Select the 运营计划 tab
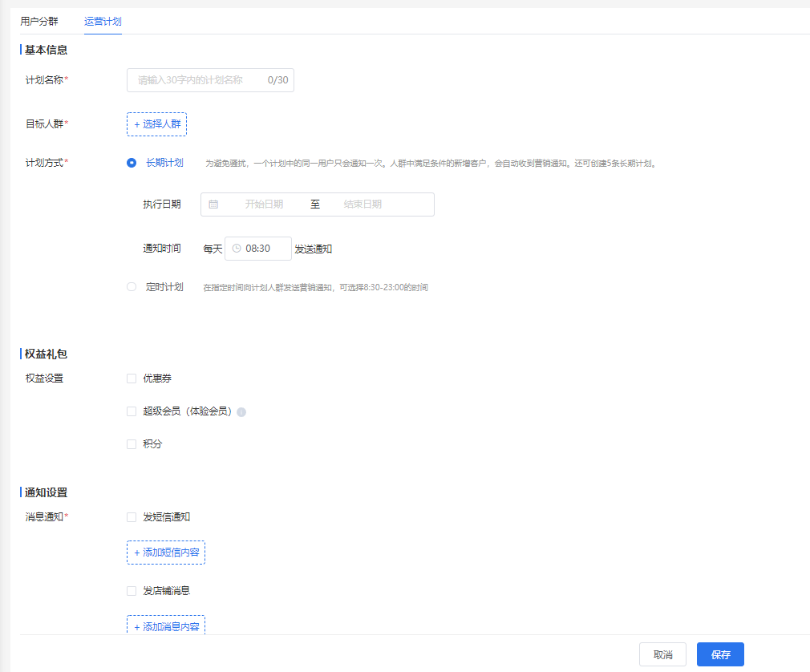This screenshot has width=810, height=672. pyautogui.click(x=103, y=21)
